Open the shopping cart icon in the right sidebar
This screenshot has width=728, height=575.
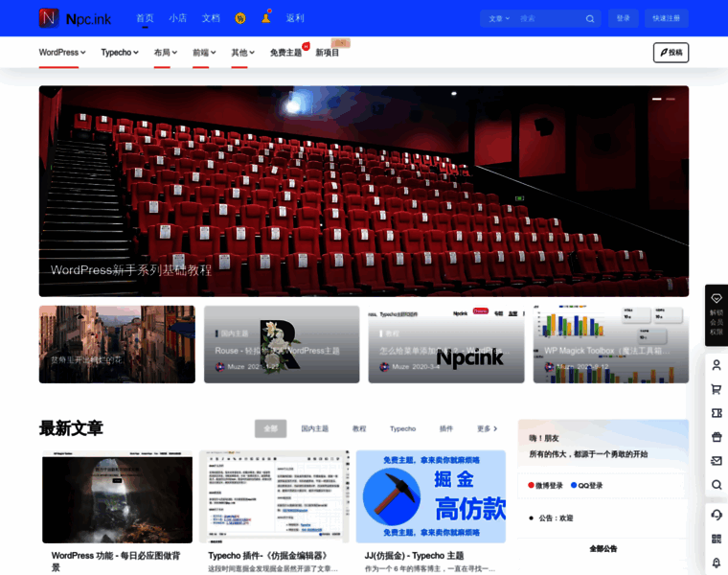[x=717, y=389]
